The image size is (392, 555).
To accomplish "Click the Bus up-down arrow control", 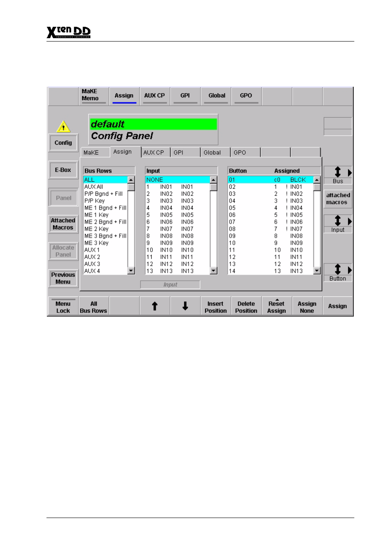I will tap(337, 173).
